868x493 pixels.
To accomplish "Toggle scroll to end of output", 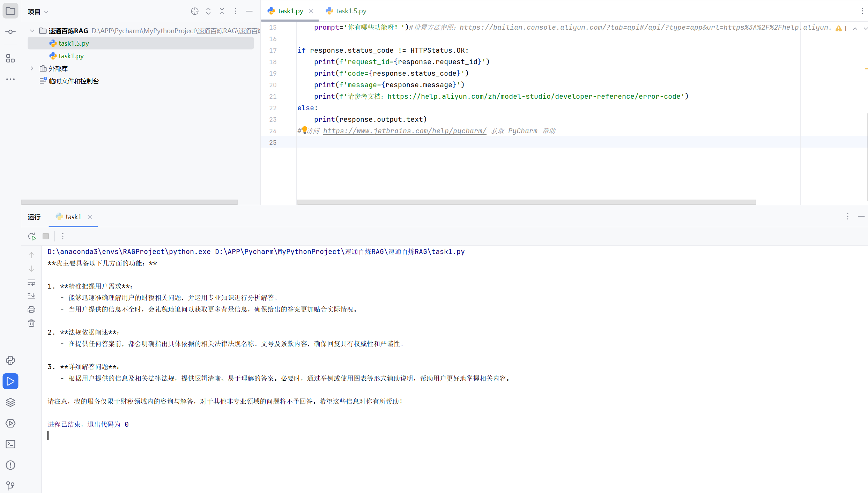I will [31, 296].
